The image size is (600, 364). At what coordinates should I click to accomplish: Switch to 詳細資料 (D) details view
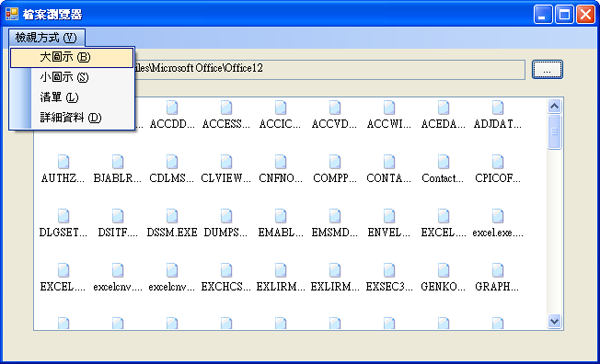[72, 118]
